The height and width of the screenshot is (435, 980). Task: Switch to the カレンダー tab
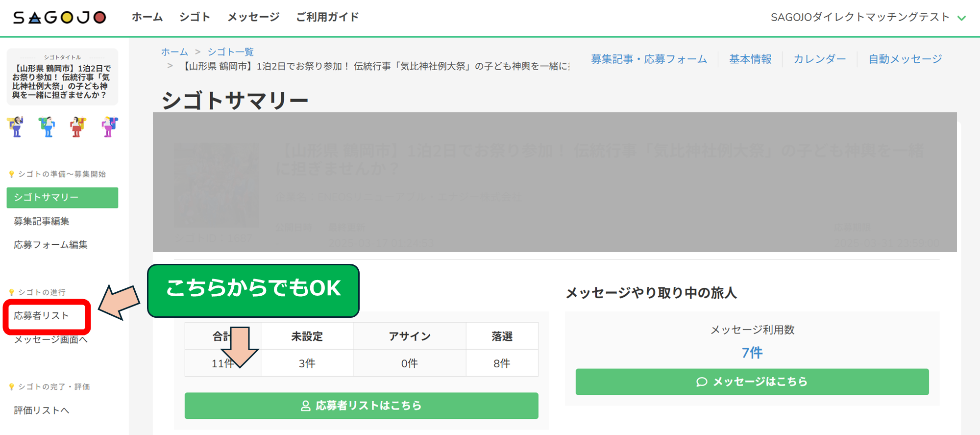pyautogui.click(x=819, y=59)
